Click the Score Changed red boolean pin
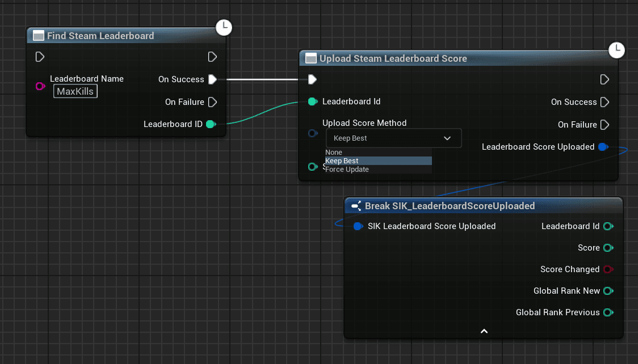Screen dimensions: 638x364 click(608, 269)
